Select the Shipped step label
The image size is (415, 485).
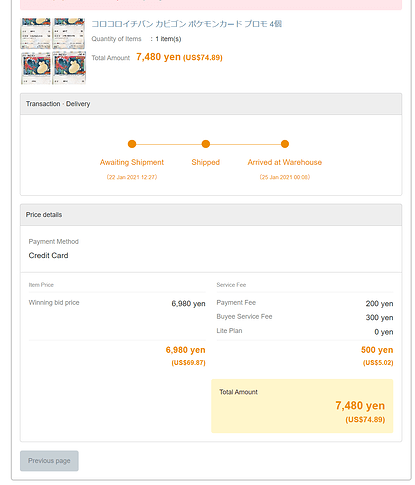[x=206, y=162]
